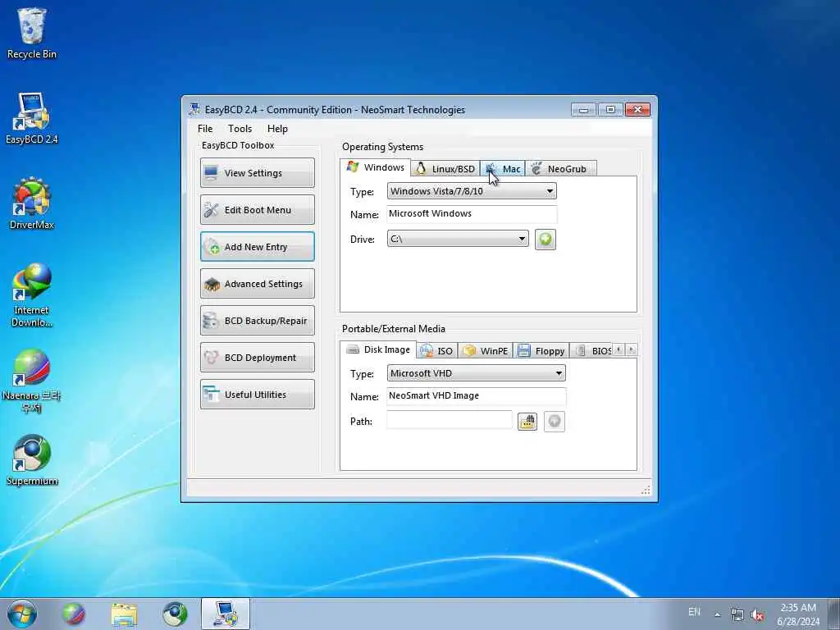The image size is (840, 630).
Task: Minimize the EasyBCD window
Action: coord(583,109)
